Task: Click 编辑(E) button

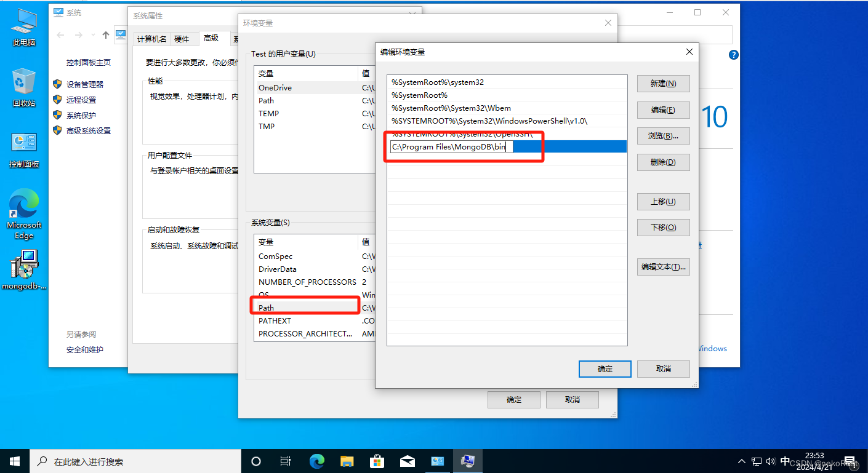Action: pyautogui.click(x=663, y=109)
